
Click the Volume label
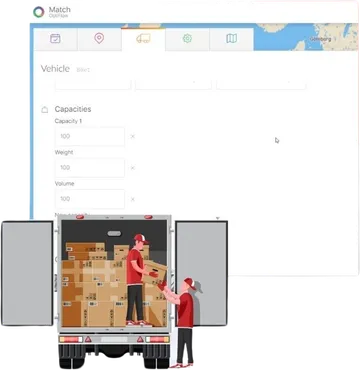tap(65, 184)
